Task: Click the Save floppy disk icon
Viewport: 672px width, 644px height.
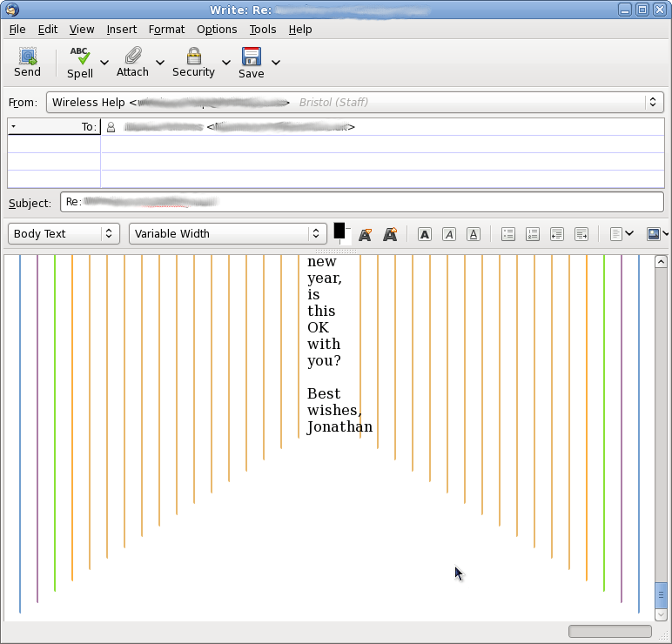Action: (251, 57)
